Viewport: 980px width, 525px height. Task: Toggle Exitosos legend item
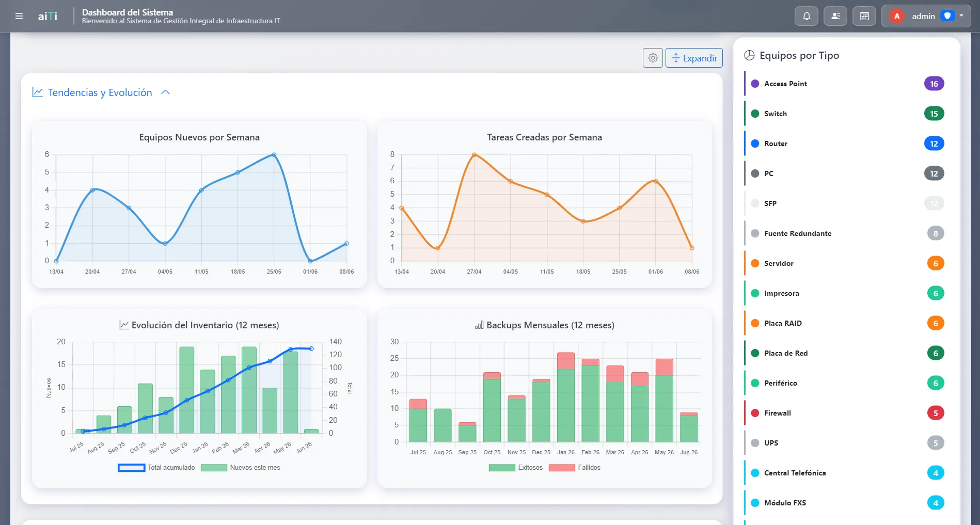coord(516,468)
